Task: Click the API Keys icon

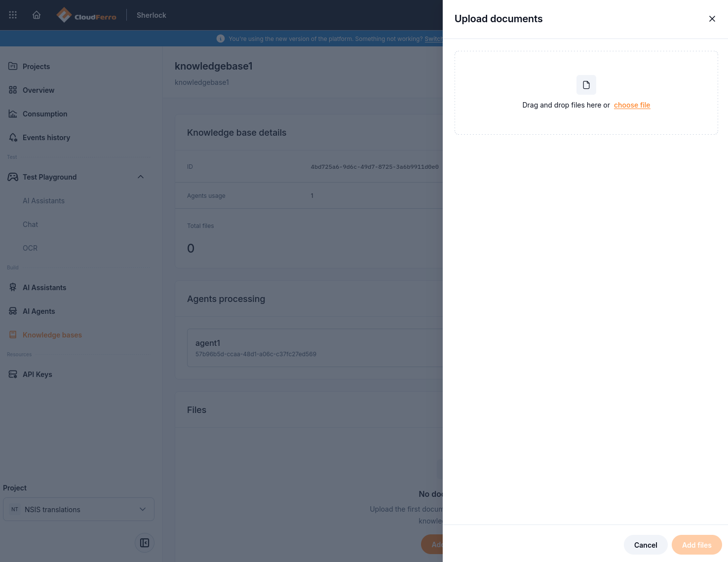Action: 13,374
